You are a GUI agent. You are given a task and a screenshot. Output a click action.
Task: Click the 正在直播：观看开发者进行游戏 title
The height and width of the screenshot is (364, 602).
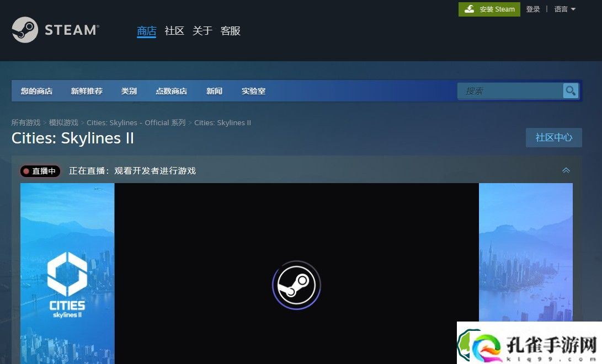(132, 170)
